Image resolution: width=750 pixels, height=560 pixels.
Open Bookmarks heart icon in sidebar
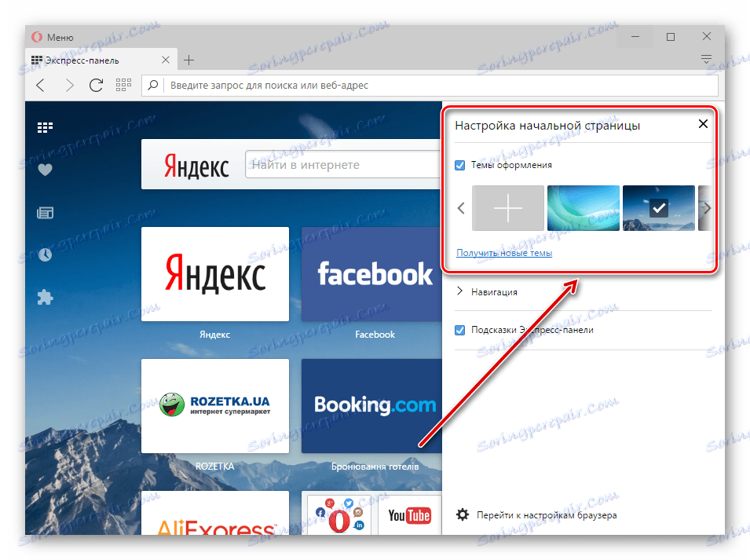pos(45,170)
